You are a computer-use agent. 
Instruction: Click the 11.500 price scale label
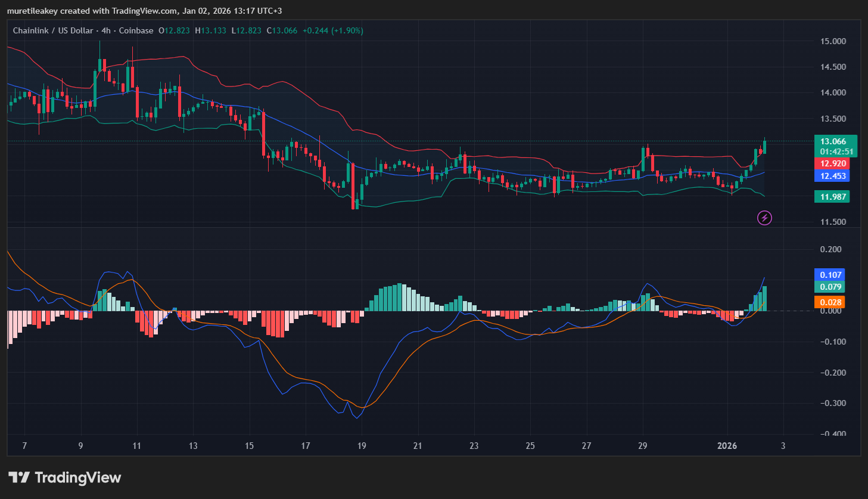click(833, 222)
